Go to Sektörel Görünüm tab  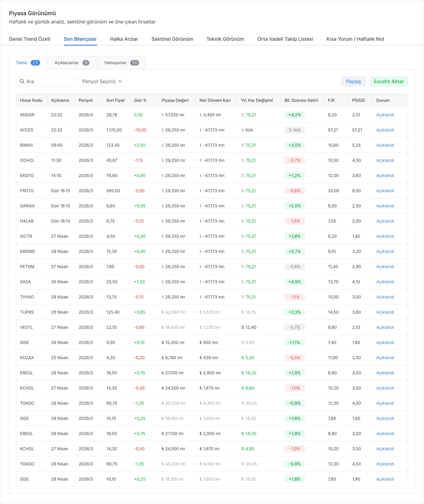click(x=172, y=39)
